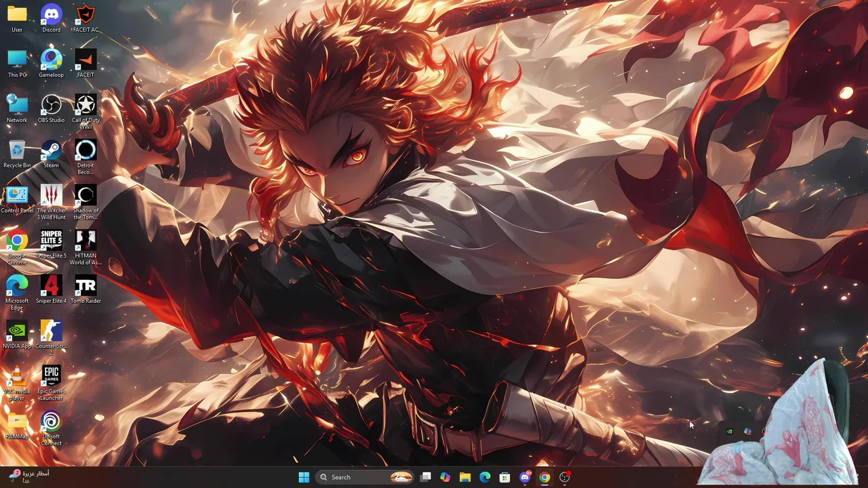The width and height of the screenshot is (868, 488).
Task: Select the FACEIT AC desktop shortcut
Action: coord(85,18)
